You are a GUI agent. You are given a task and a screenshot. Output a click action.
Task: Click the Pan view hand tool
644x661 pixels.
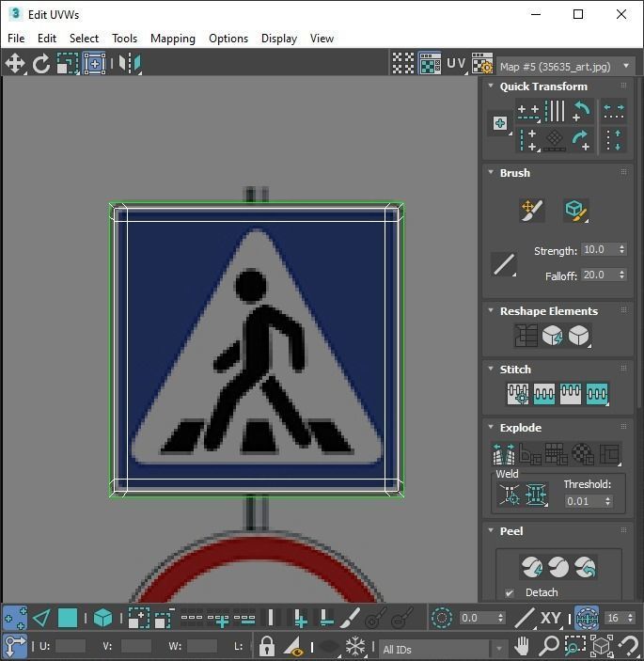click(522, 646)
